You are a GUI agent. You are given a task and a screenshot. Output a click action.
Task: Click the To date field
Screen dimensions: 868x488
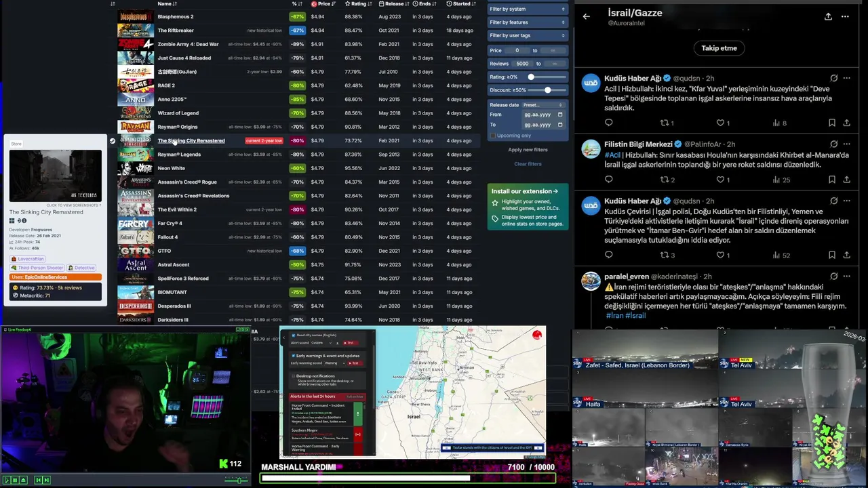click(542, 125)
